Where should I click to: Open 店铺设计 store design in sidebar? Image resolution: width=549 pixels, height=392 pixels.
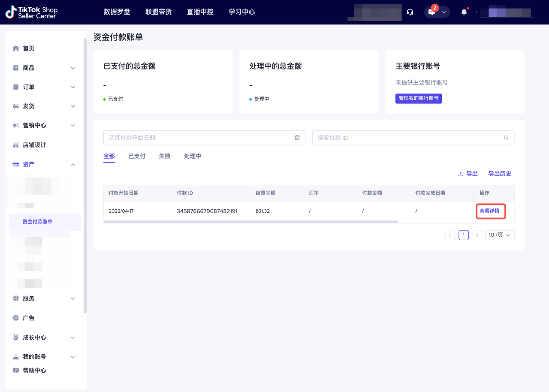34,145
